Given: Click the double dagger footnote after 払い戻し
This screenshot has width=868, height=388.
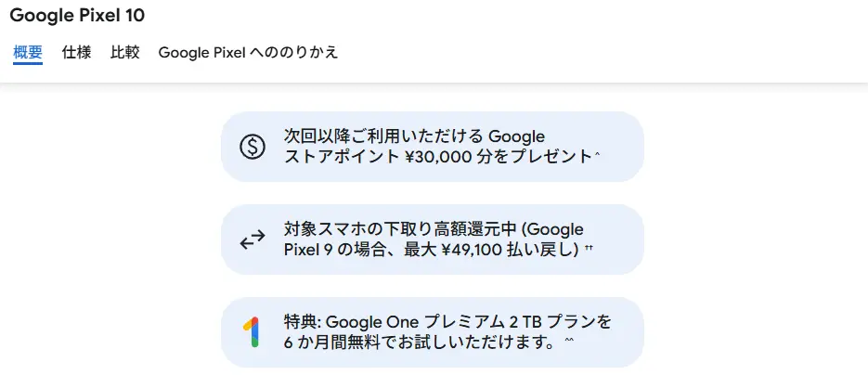Looking at the screenshot, I should pyautogui.click(x=588, y=249).
